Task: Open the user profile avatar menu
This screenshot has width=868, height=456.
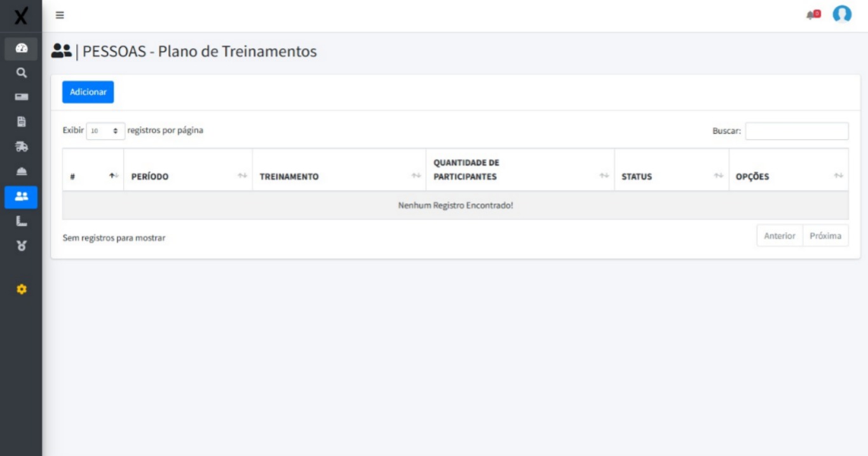Action: pos(843,14)
